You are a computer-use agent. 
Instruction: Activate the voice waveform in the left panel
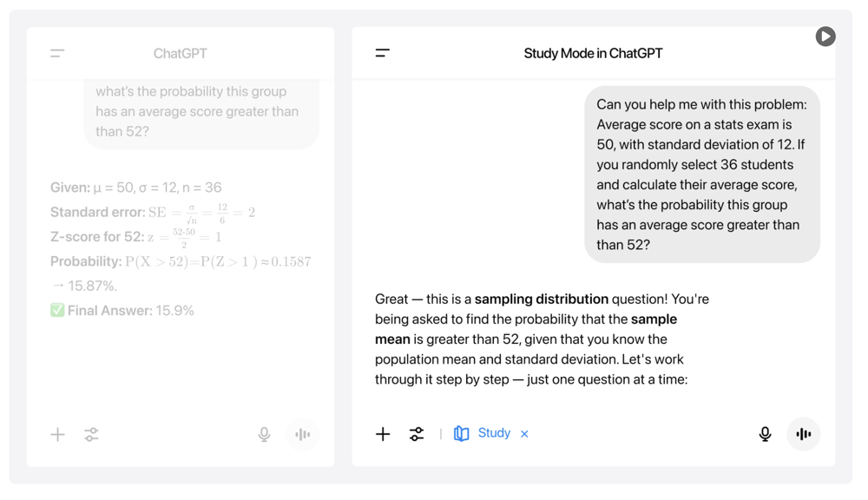(302, 434)
